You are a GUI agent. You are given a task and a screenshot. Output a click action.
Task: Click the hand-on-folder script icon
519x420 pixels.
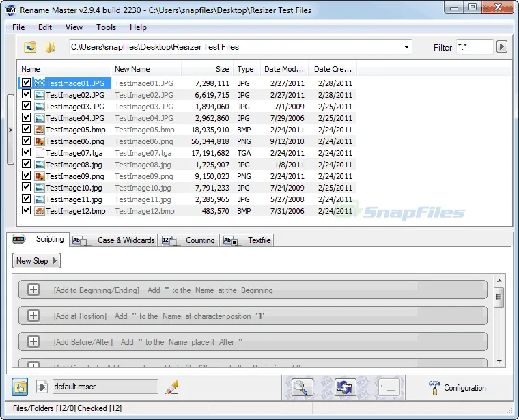pos(20,387)
